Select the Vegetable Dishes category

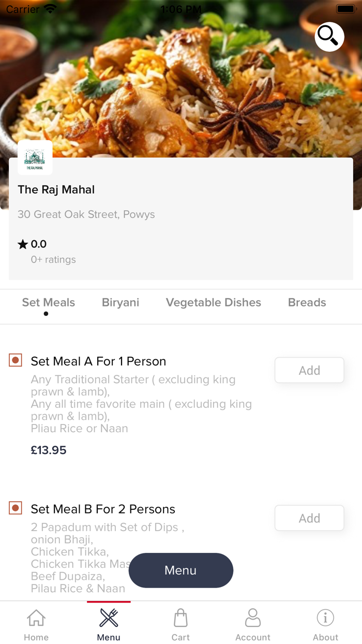213,302
